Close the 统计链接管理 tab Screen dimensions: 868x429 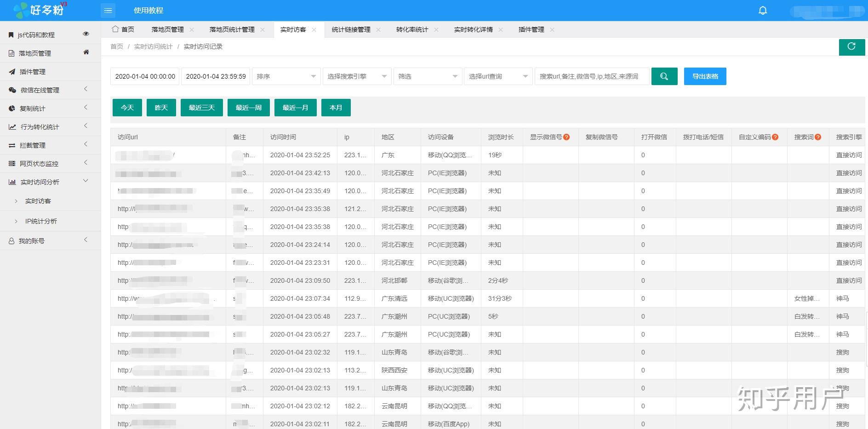click(378, 29)
